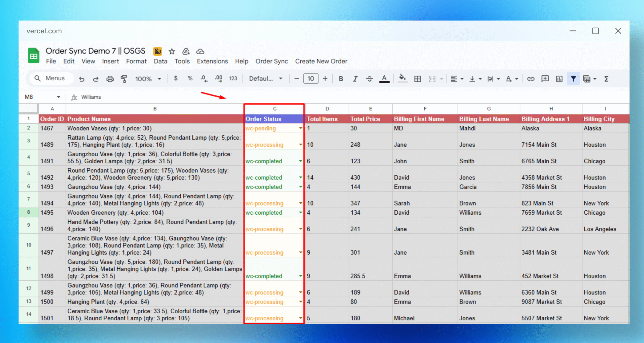644x343 pixels.
Task: Format as currency with dollar icon
Action: tap(176, 79)
